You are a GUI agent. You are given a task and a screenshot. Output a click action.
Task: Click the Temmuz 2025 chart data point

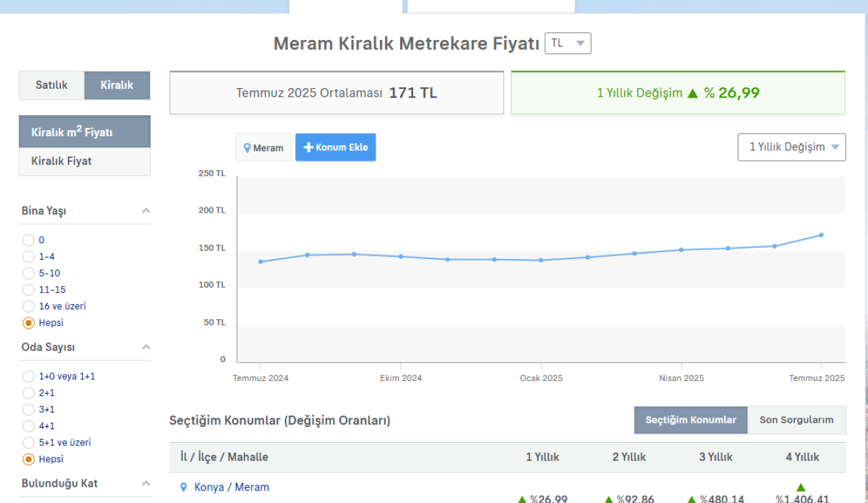click(821, 235)
